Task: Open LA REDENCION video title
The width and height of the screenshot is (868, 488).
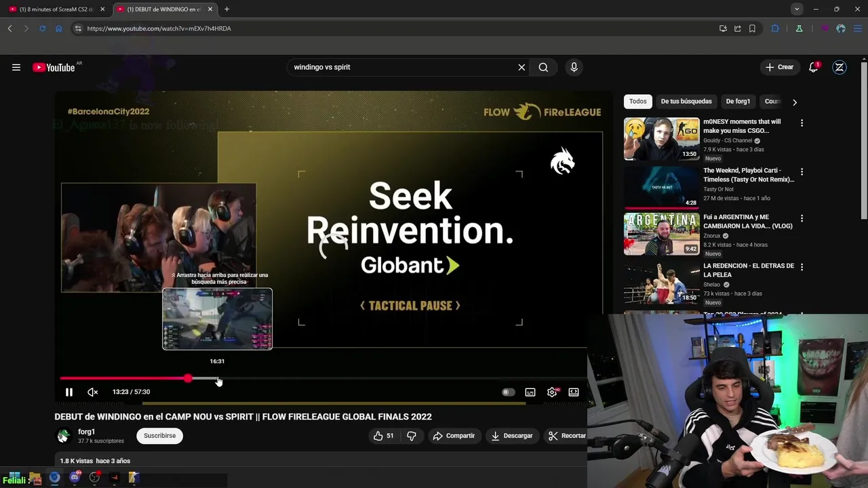Action: click(x=749, y=270)
